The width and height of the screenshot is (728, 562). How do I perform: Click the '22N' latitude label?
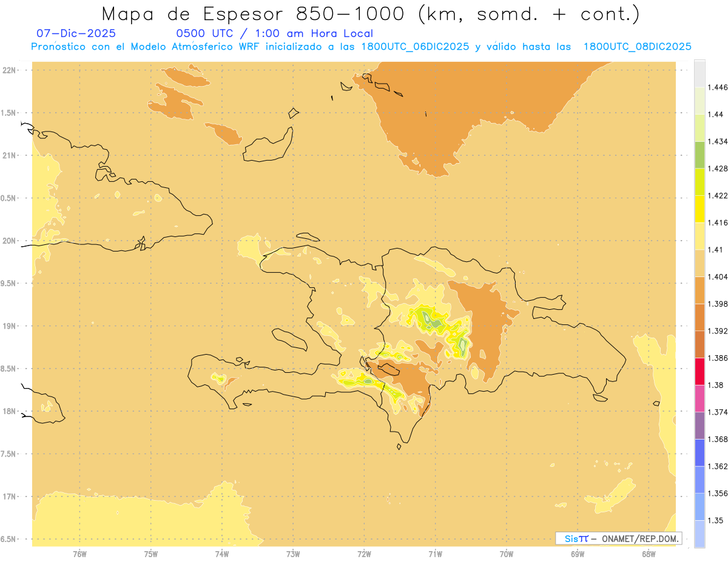point(10,70)
